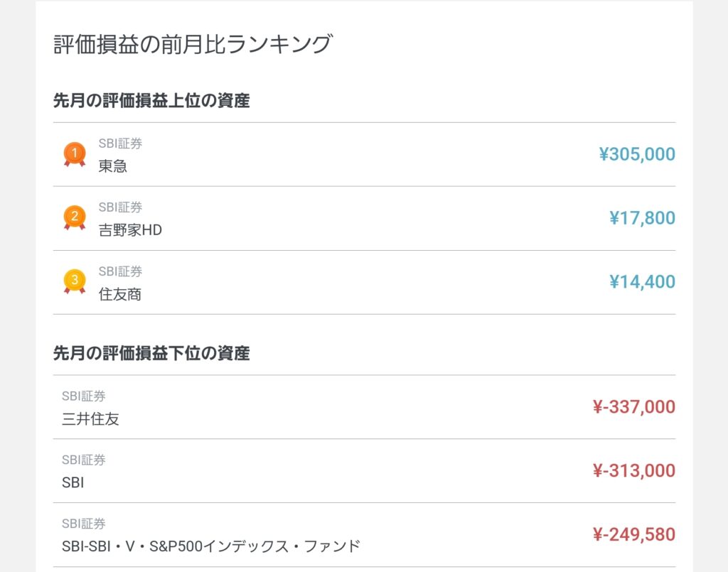The width and height of the screenshot is (728, 572).
Task: Select the 住友商 asset name
Action: [x=119, y=294]
